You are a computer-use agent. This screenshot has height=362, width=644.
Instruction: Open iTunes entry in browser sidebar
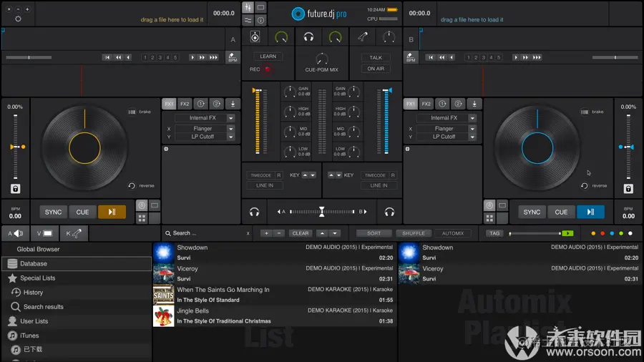click(x=29, y=336)
